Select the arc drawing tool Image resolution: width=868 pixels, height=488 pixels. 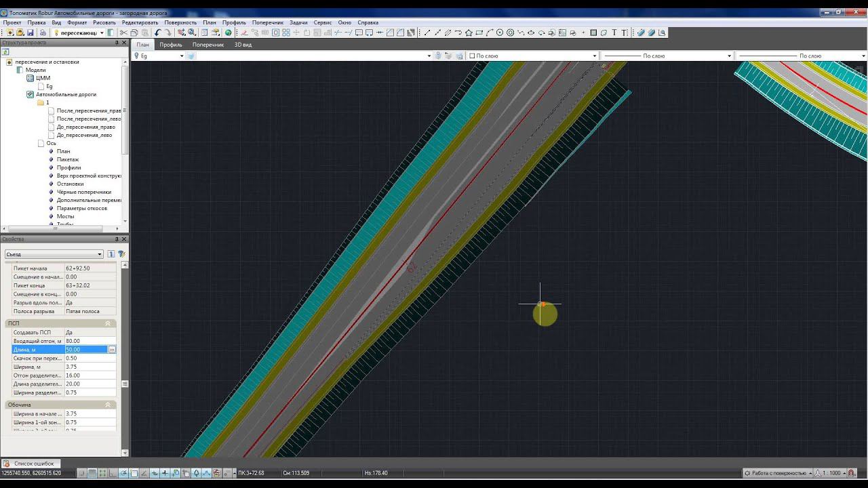coord(489,33)
